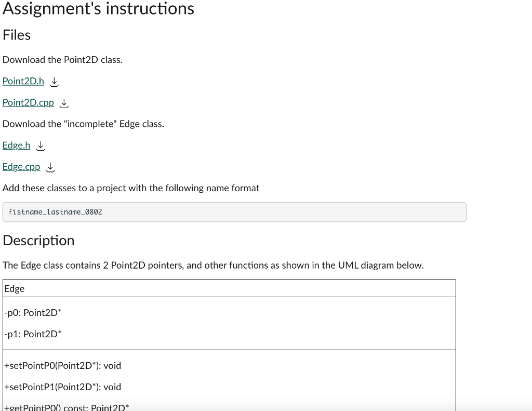Click the 'Download the Point2D class' text
Screen dimensions: 532x411
click(x=62, y=60)
